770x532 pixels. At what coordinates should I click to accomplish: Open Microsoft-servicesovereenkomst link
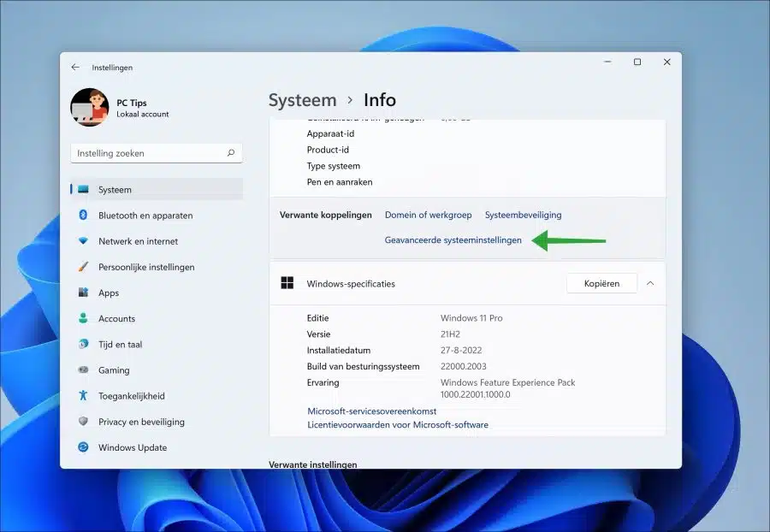[x=372, y=411]
